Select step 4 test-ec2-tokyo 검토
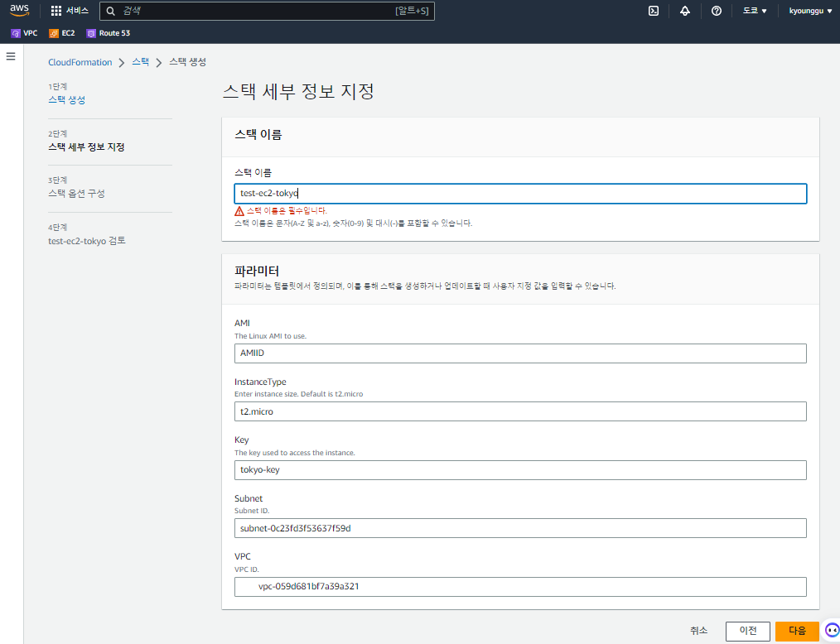The height and width of the screenshot is (644, 840). tap(87, 241)
